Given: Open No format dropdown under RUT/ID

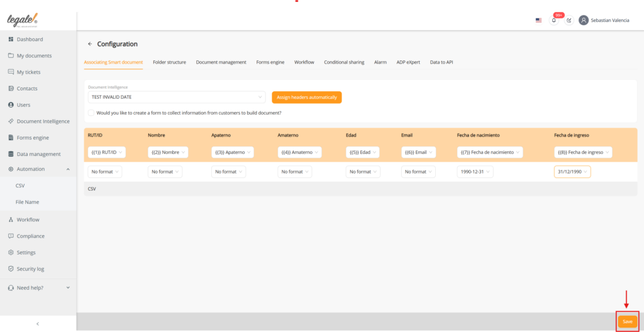Looking at the screenshot, I should tap(105, 172).
